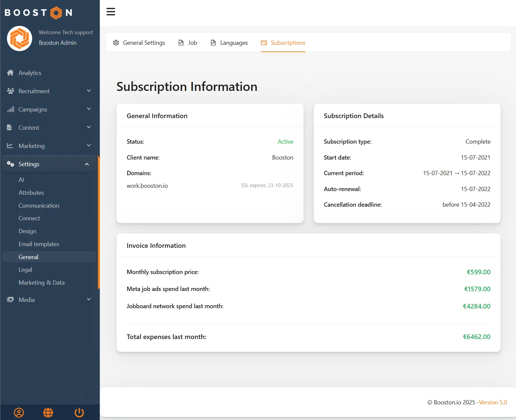Image resolution: width=516 pixels, height=420 pixels.
Task: Go to Marketing & Data settings
Action: (x=41, y=283)
